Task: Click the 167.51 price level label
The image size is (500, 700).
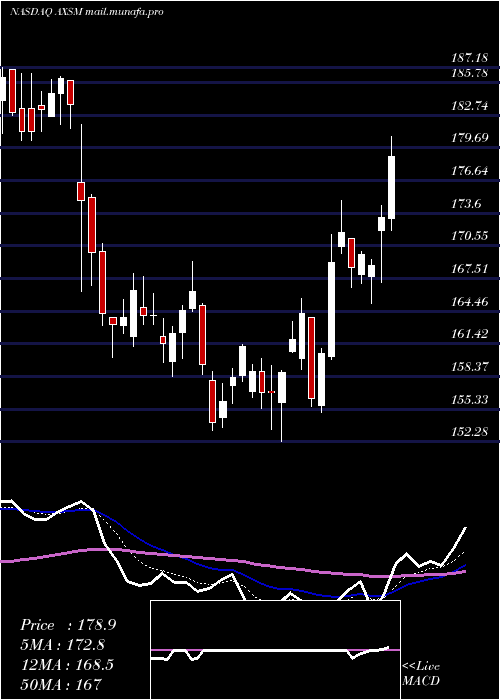Action: click(x=470, y=269)
